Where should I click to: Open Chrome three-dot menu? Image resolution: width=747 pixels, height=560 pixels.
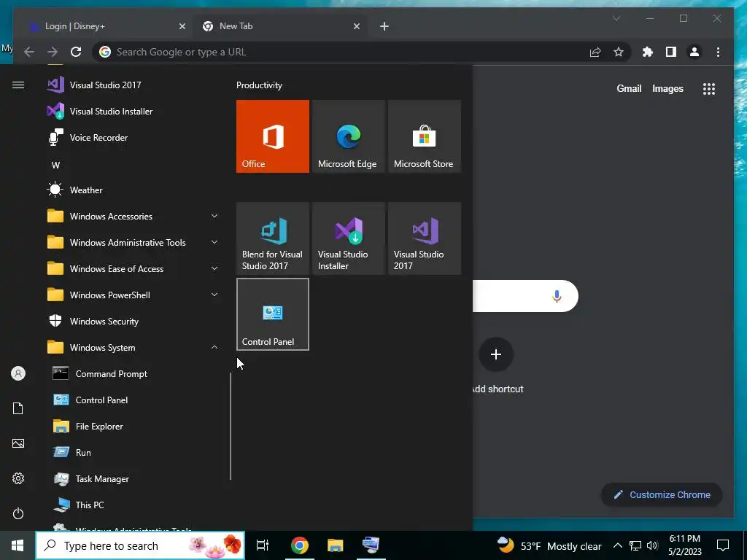click(718, 52)
